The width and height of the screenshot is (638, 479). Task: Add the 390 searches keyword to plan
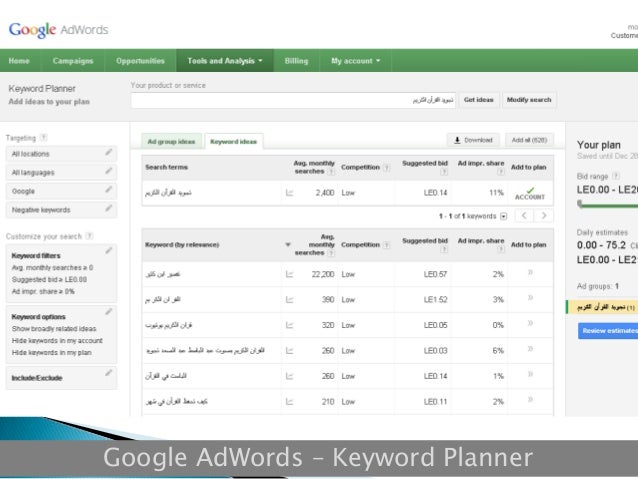tap(530, 298)
